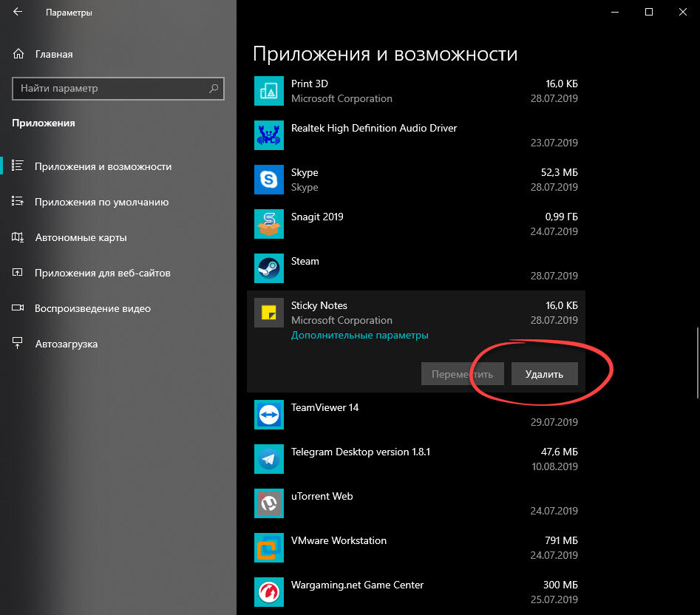
Task: Select the Print 3D app name
Action: point(310,84)
